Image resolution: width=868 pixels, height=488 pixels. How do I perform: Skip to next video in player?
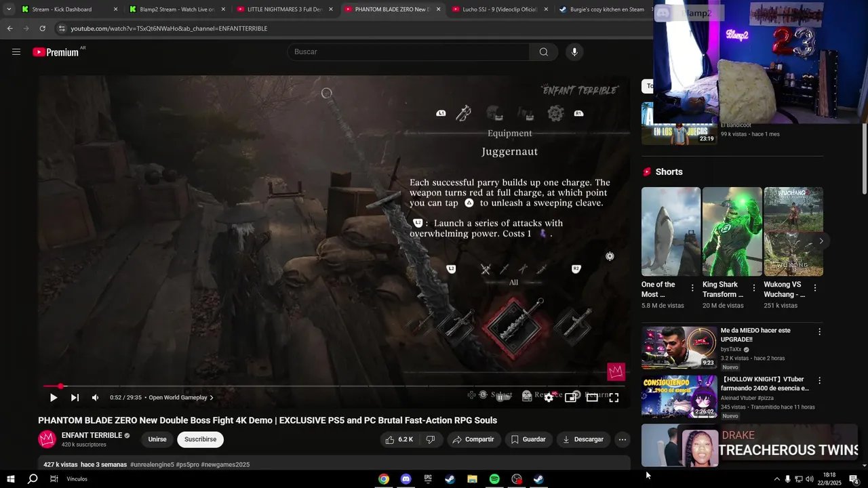tap(75, 398)
